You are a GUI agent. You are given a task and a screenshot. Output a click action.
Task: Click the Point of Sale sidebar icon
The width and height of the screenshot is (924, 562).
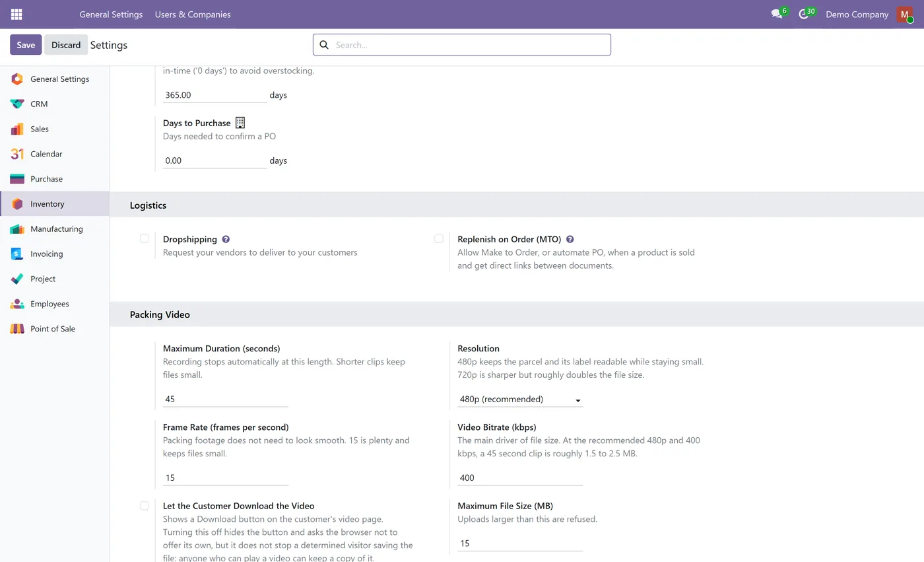click(x=17, y=329)
